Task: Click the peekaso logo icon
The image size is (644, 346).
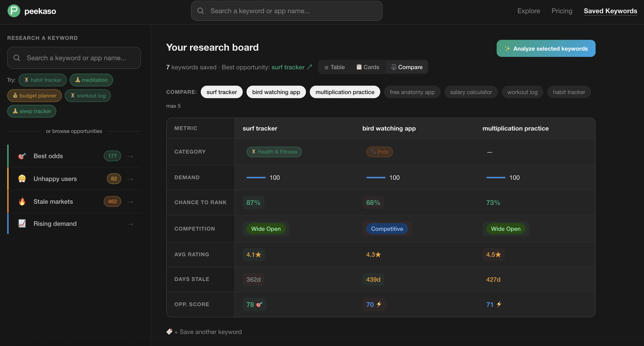Action: tap(14, 11)
